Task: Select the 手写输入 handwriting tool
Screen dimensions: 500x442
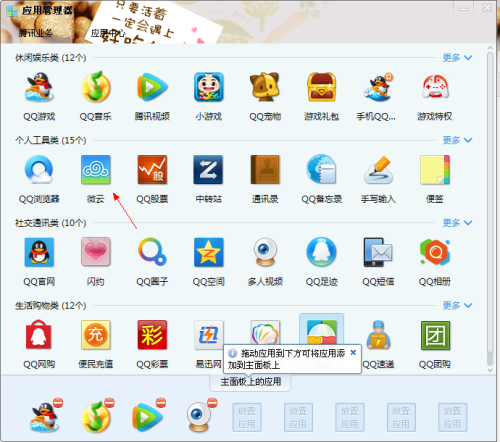Action: (378, 170)
